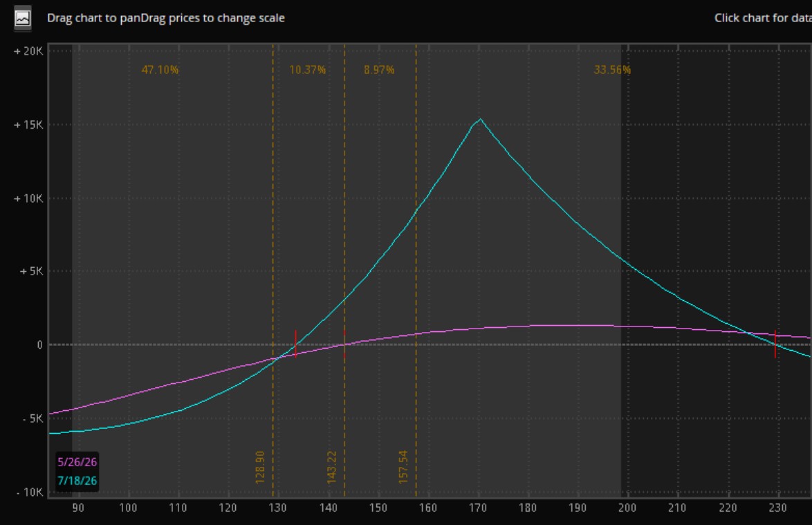Click the 190 price axis label
Image resolution: width=812 pixels, height=525 pixels.
tap(578, 508)
